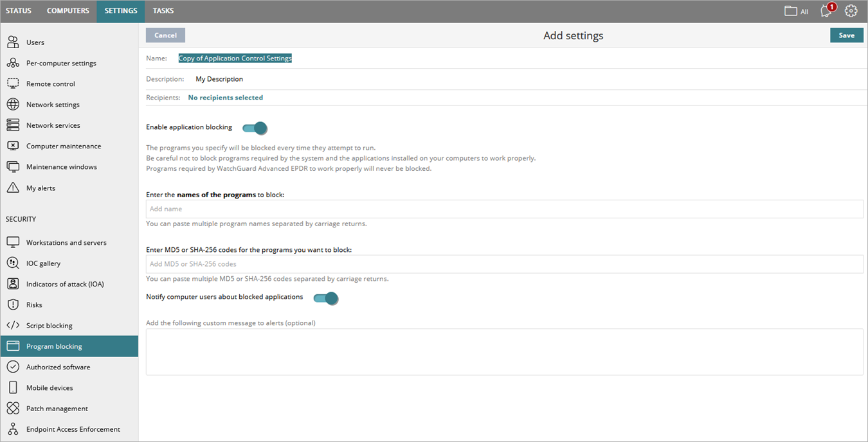This screenshot has height=442, width=868.
Task: Save the Program blocking settings
Action: pyautogui.click(x=847, y=35)
